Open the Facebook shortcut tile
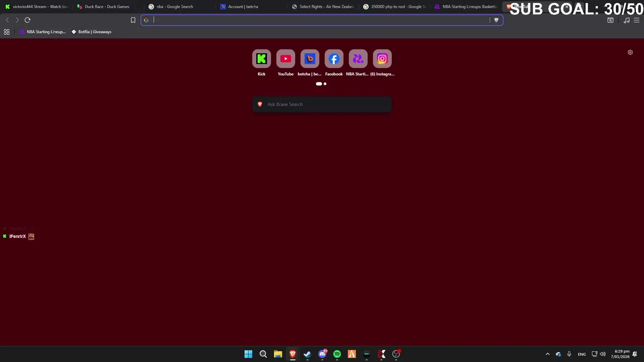The width and height of the screenshot is (644, 362). (x=334, y=59)
